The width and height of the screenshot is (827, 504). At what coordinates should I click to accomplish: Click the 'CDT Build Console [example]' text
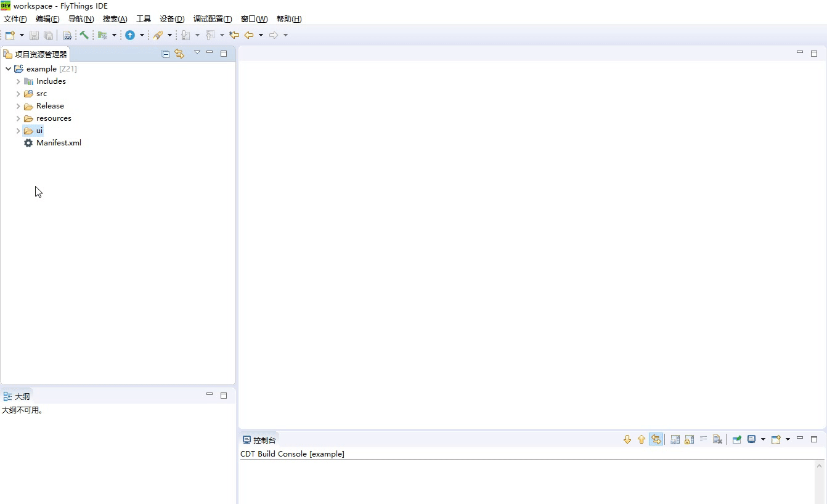pos(292,454)
